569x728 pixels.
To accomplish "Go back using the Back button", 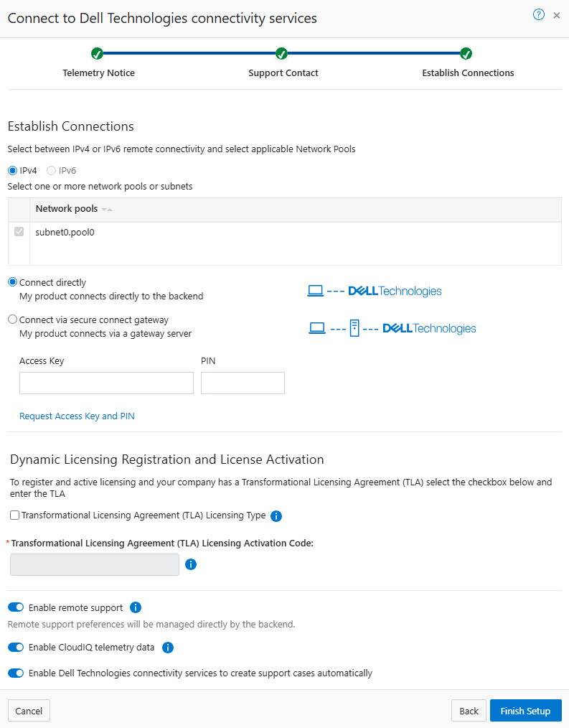I will [468, 710].
